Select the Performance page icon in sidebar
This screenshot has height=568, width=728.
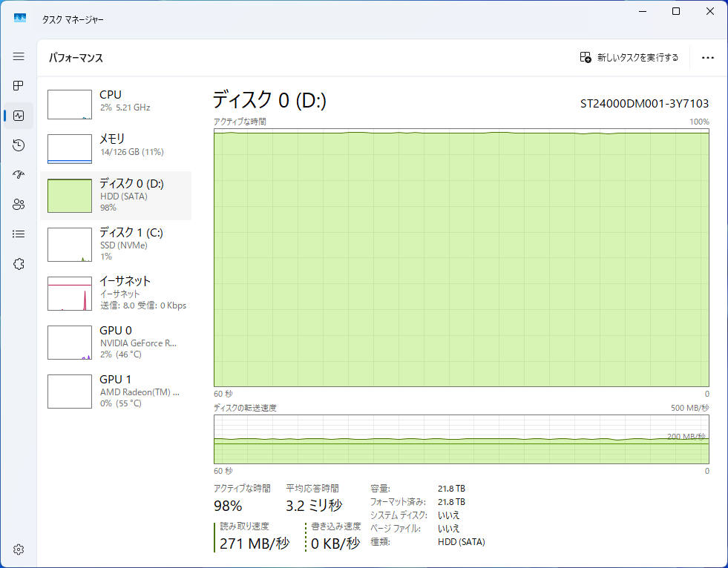click(x=19, y=116)
